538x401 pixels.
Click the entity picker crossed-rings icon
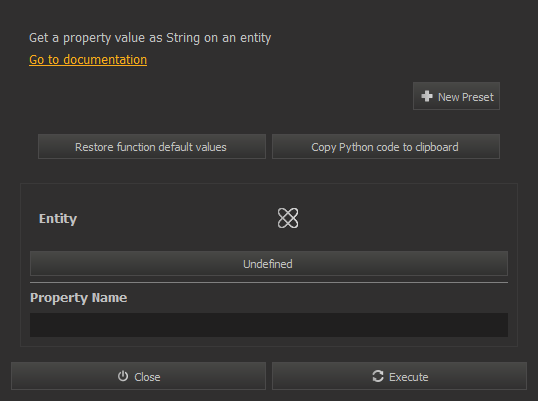288,218
